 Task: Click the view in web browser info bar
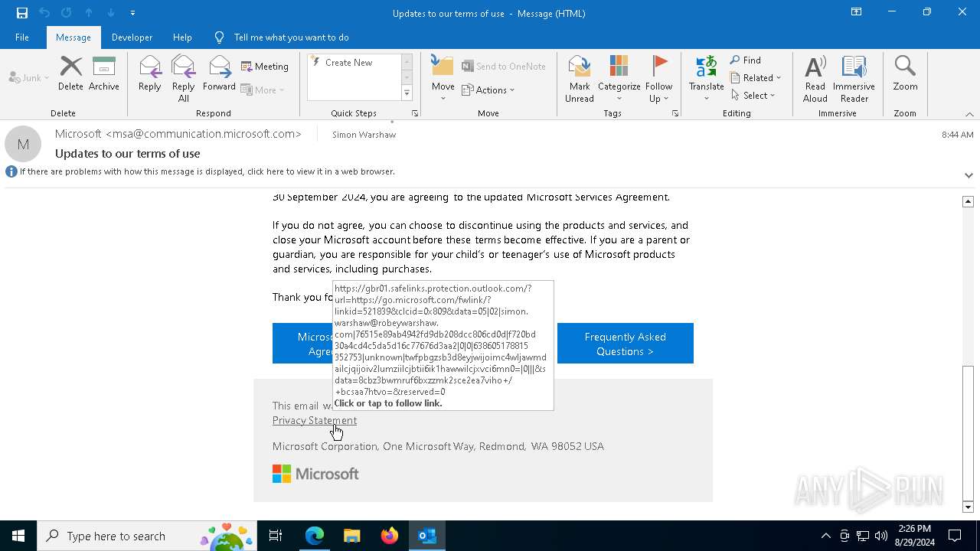point(207,171)
